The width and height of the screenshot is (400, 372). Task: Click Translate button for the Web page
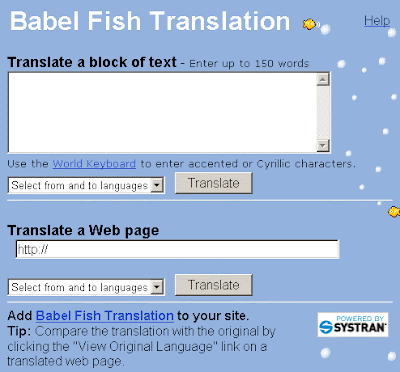pos(214,285)
